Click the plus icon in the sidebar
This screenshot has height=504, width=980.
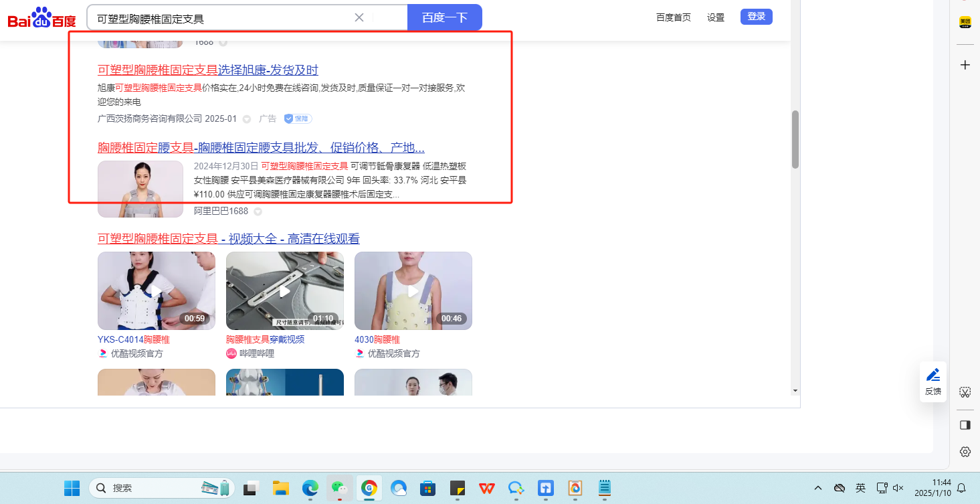(x=965, y=65)
